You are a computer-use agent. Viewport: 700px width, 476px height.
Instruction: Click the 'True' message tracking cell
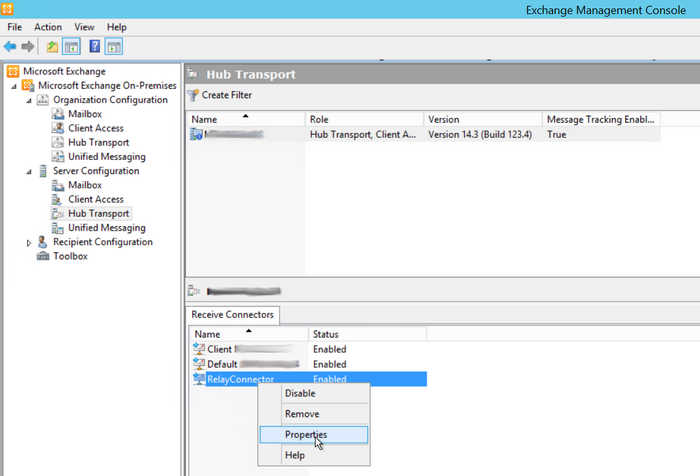[556, 134]
